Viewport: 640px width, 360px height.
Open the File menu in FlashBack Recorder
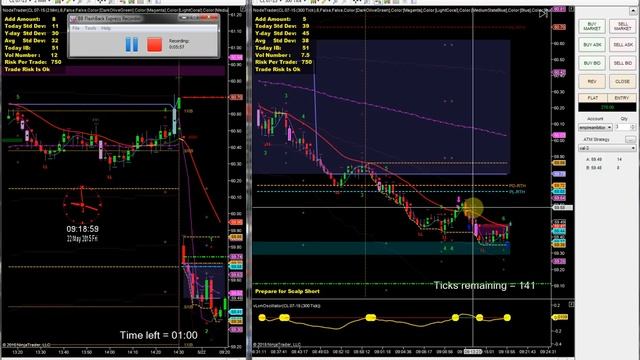pyautogui.click(x=76, y=28)
